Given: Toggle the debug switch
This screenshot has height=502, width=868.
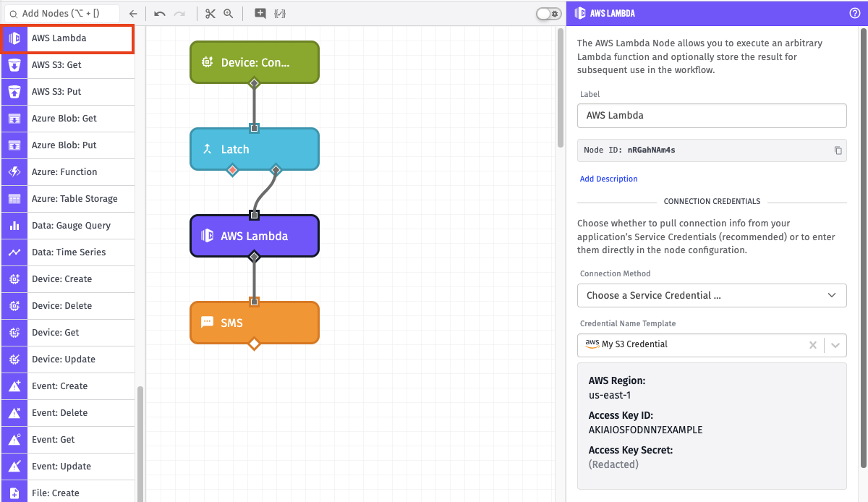Looking at the screenshot, I should 548,13.
